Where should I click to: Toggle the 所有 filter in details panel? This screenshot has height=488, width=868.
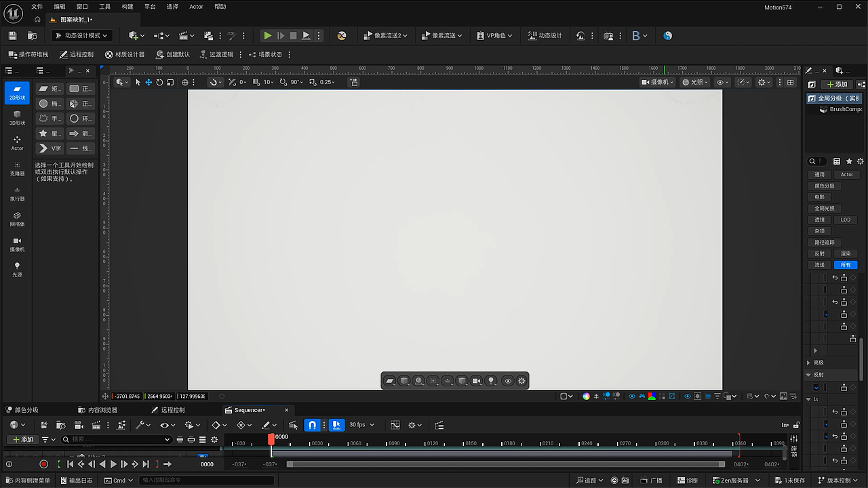pyautogui.click(x=846, y=265)
